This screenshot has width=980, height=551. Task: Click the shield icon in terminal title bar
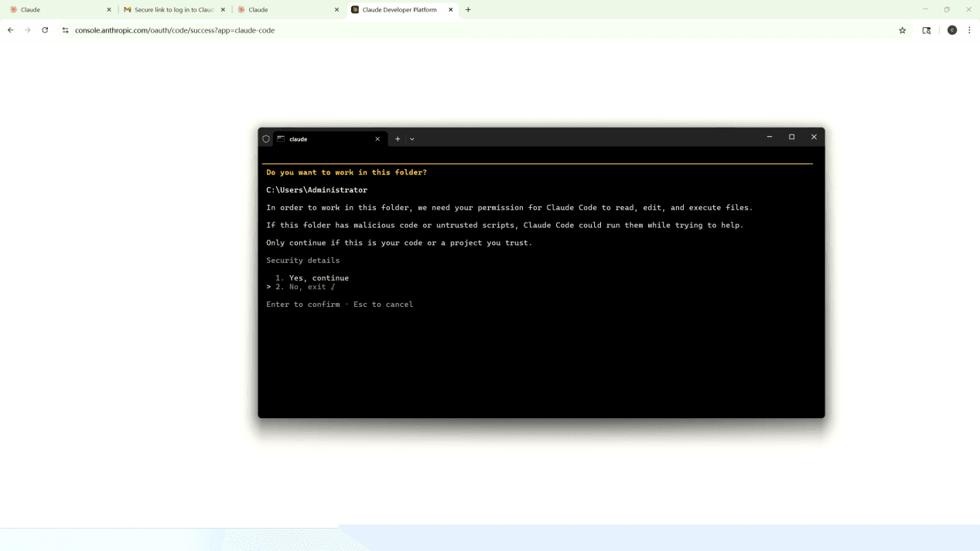266,139
